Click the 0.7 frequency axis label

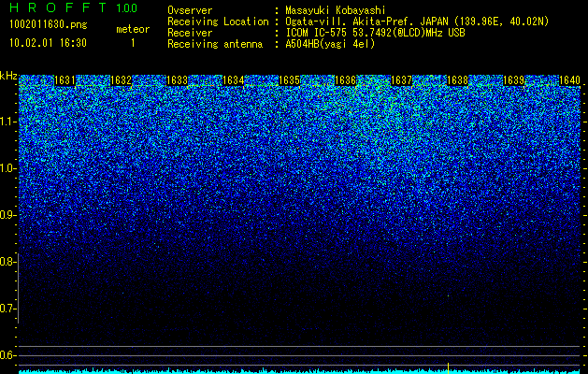point(8,309)
